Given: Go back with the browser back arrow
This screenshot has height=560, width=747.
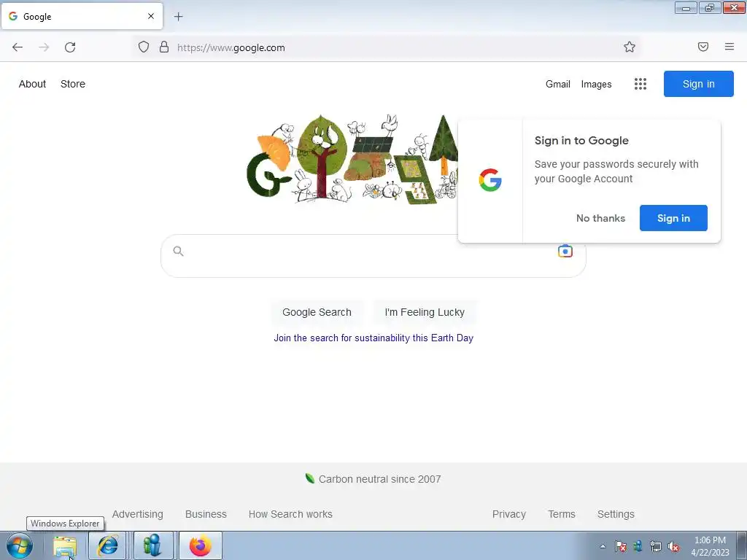Looking at the screenshot, I should pyautogui.click(x=18, y=47).
